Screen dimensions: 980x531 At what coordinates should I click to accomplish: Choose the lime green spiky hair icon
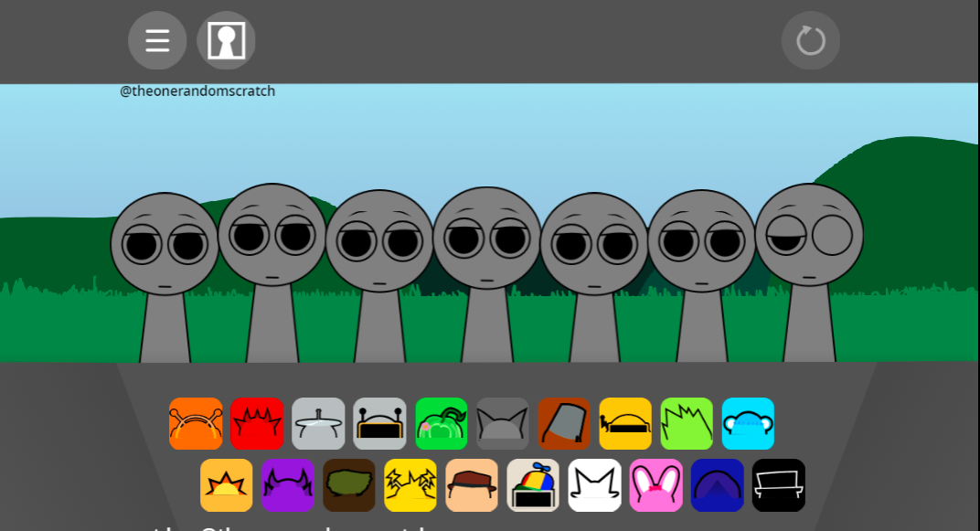click(x=687, y=424)
